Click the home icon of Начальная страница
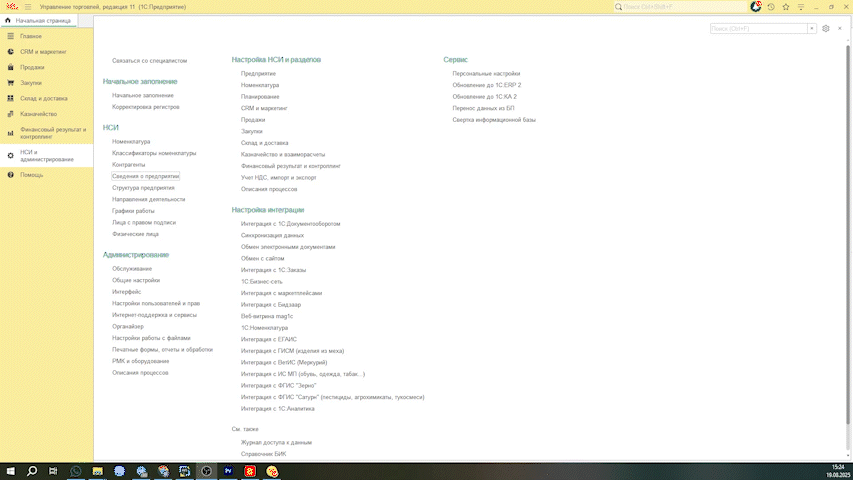This screenshot has width=854, height=480. (x=8, y=20)
